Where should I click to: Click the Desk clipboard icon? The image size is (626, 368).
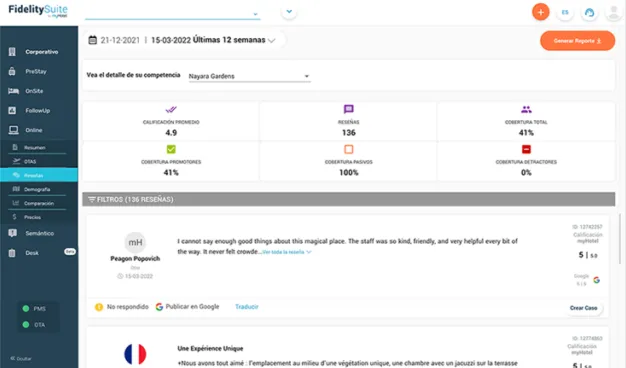tap(12, 253)
